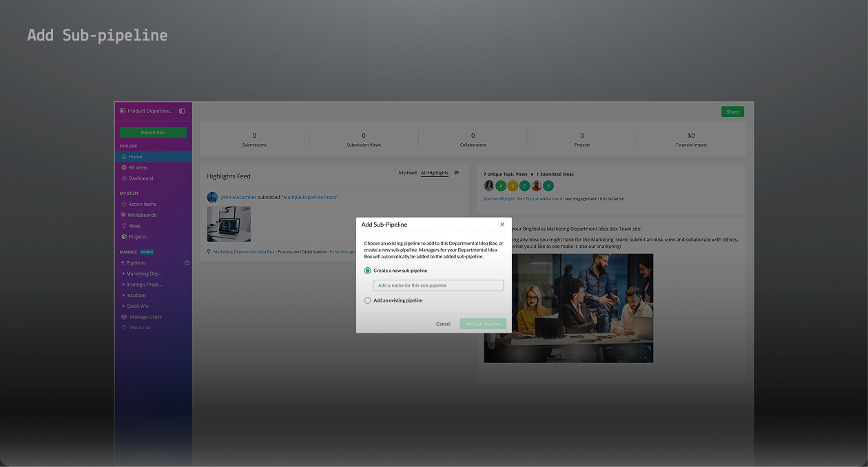Click the yellow K avatar
This screenshot has height=467, width=868.
tap(513, 185)
